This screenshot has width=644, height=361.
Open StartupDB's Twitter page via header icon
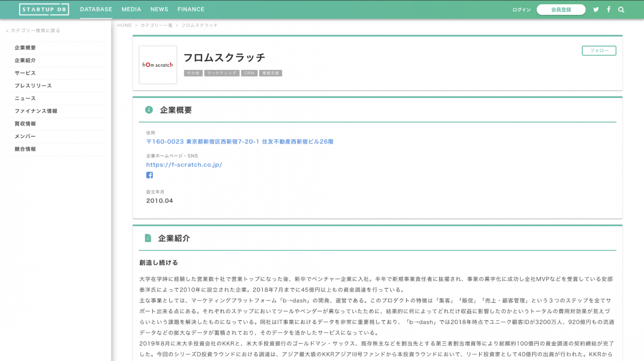(x=596, y=9)
